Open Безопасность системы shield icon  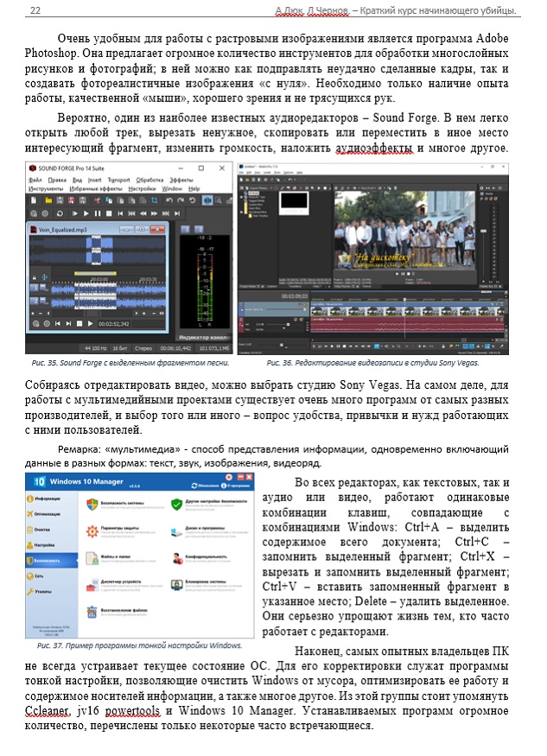(x=94, y=502)
